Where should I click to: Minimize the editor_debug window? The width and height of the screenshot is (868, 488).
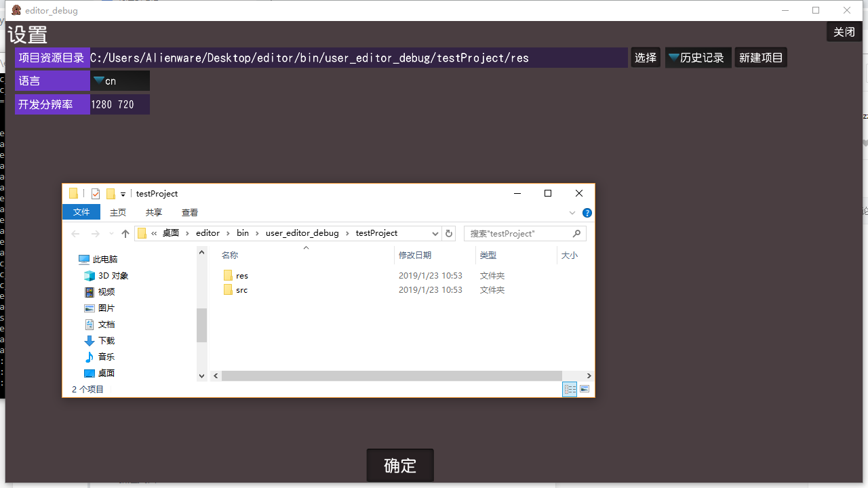[785, 10]
